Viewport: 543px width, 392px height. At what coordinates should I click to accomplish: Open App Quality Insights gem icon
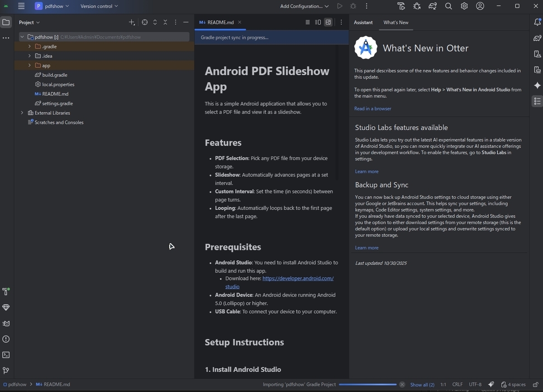[6, 307]
